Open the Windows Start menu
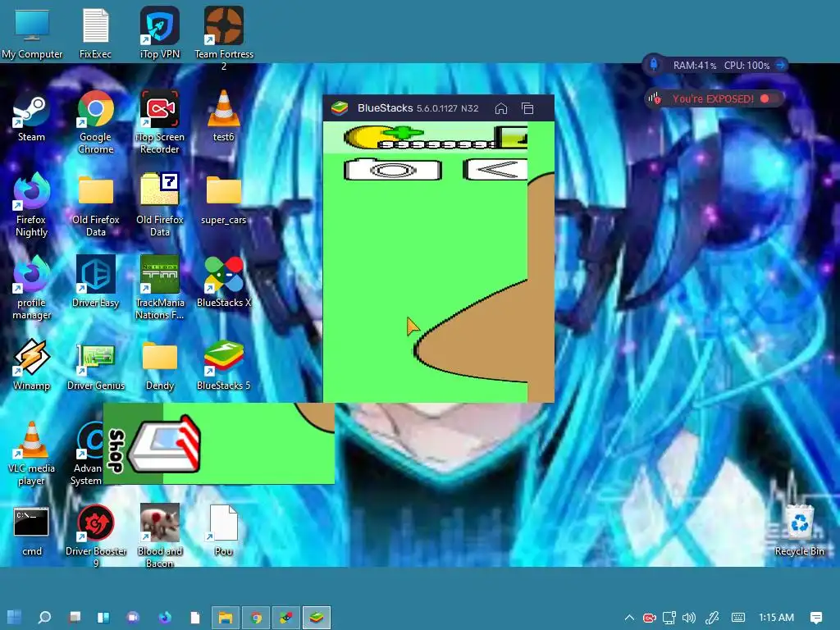This screenshot has height=630, width=840. (x=15, y=617)
